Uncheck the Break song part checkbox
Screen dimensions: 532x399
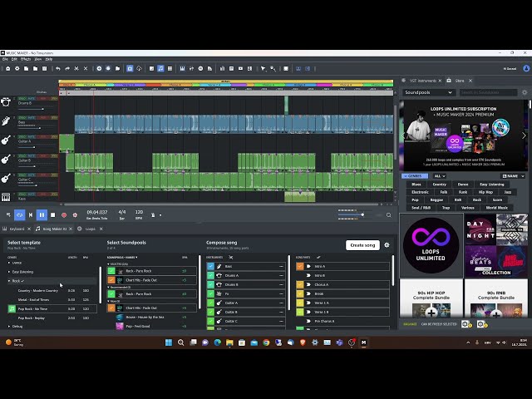pyautogui.click(x=300, y=293)
